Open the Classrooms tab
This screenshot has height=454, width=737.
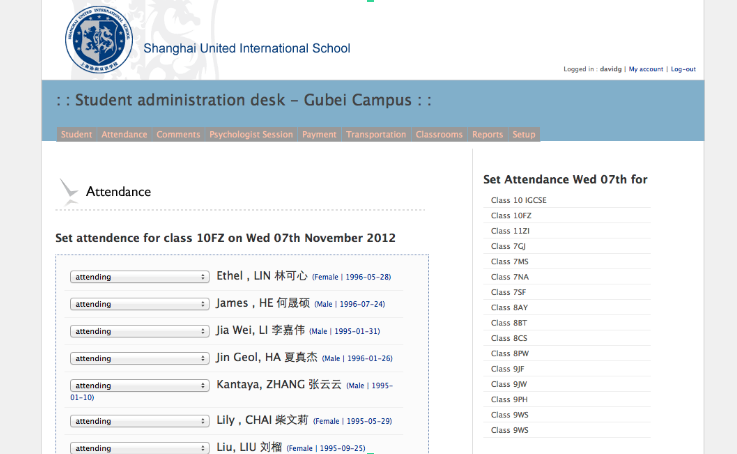point(439,134)
